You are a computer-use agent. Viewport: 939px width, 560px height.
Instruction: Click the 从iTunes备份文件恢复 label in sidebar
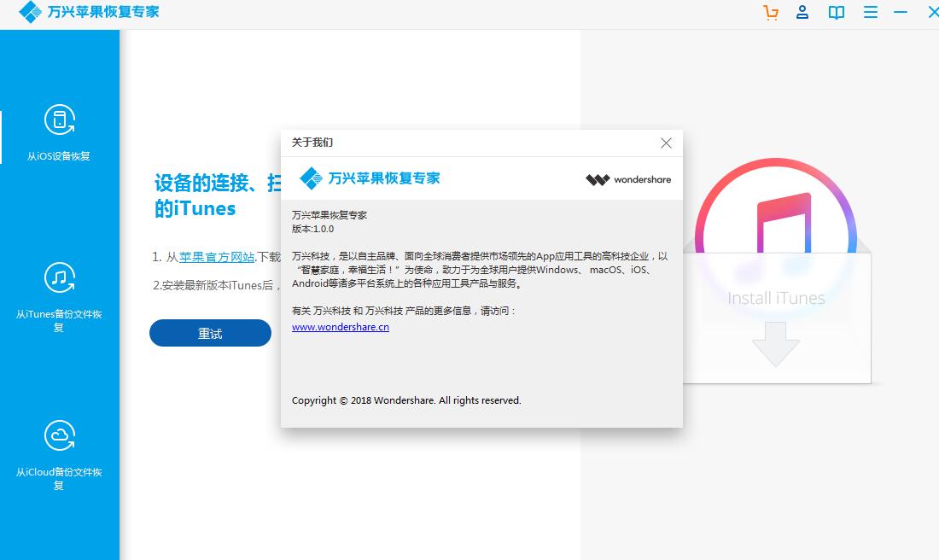pyautogui.click(x=59, y=320)
